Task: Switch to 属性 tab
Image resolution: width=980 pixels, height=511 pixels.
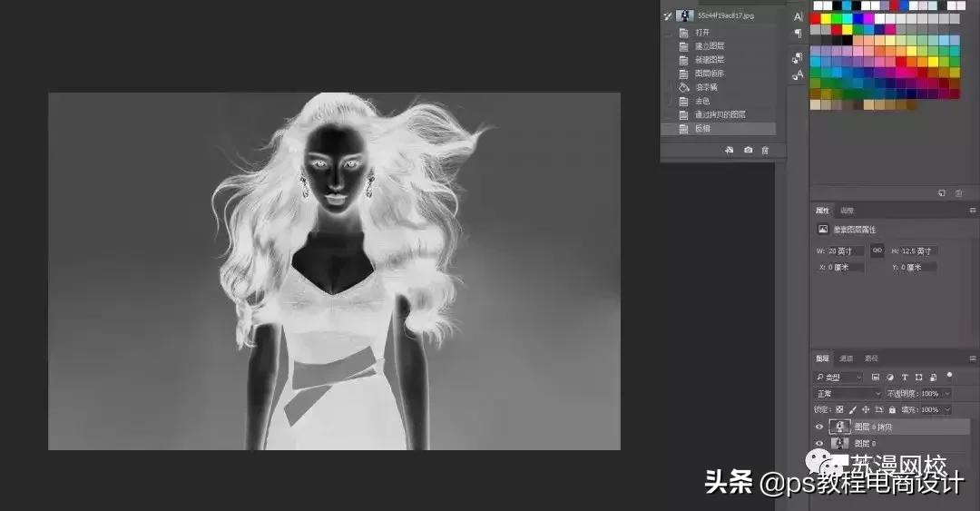Action: (x=822, y=211)
